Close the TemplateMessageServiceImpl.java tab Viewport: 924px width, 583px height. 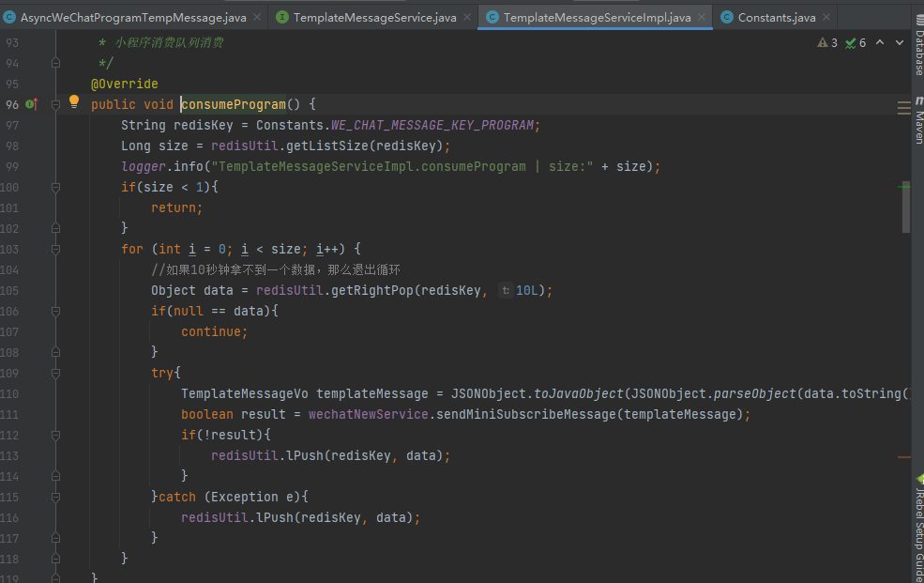[x=702, y=17]
